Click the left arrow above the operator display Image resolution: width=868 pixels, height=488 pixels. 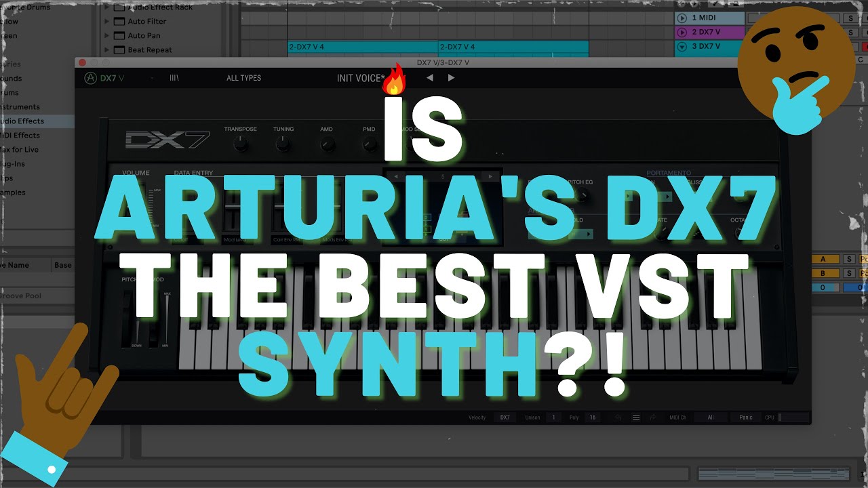396,177
